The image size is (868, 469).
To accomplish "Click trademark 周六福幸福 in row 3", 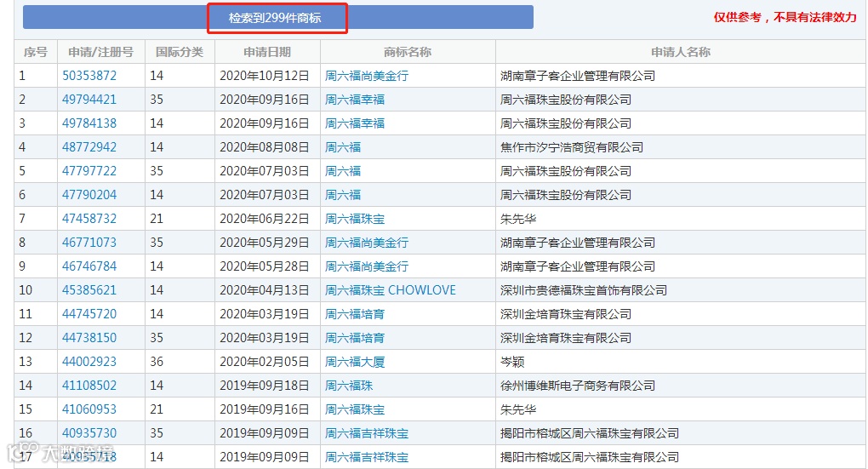I will pos(355,123).
